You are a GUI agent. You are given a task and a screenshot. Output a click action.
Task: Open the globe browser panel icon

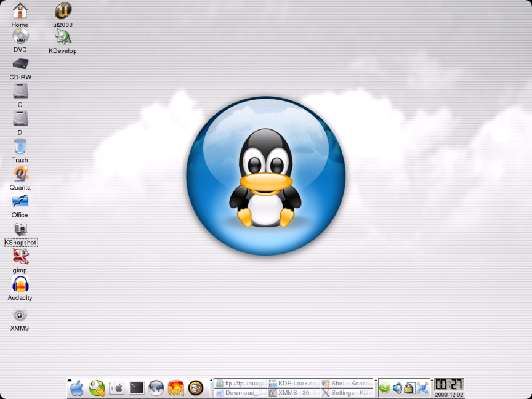pyautogui.click(x=156, y=388)
